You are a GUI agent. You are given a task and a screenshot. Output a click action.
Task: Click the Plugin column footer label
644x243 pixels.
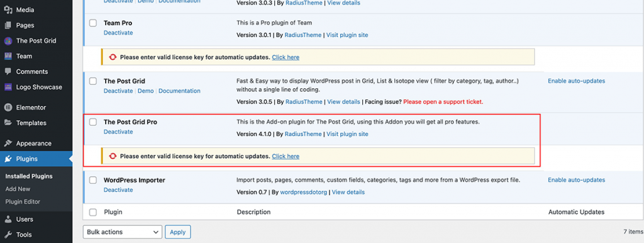coord(113,212)
